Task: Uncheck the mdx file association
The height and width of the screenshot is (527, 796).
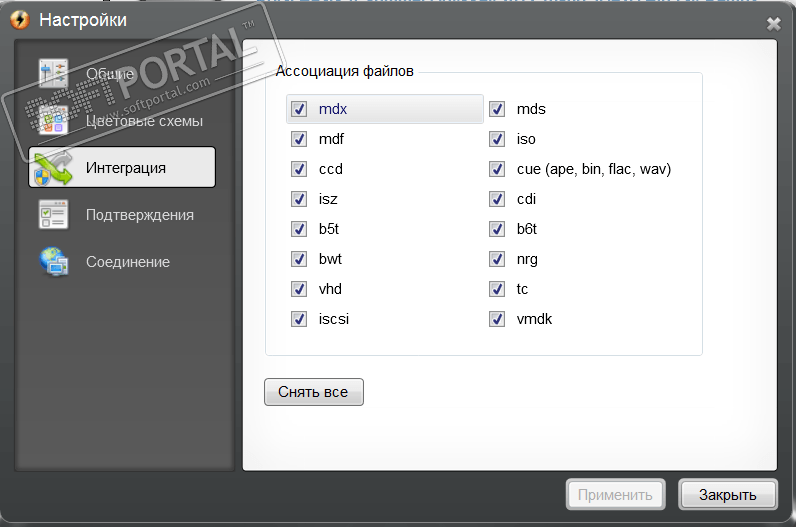Action: (298, 109)
